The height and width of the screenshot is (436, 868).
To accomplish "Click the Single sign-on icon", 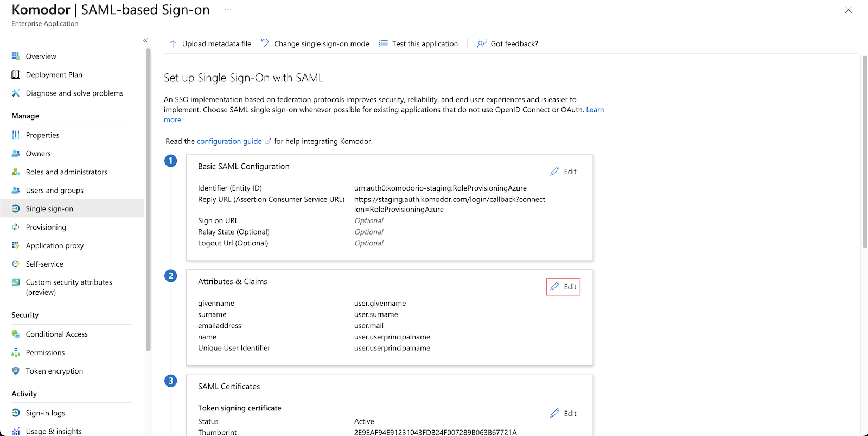I will 16,208.
